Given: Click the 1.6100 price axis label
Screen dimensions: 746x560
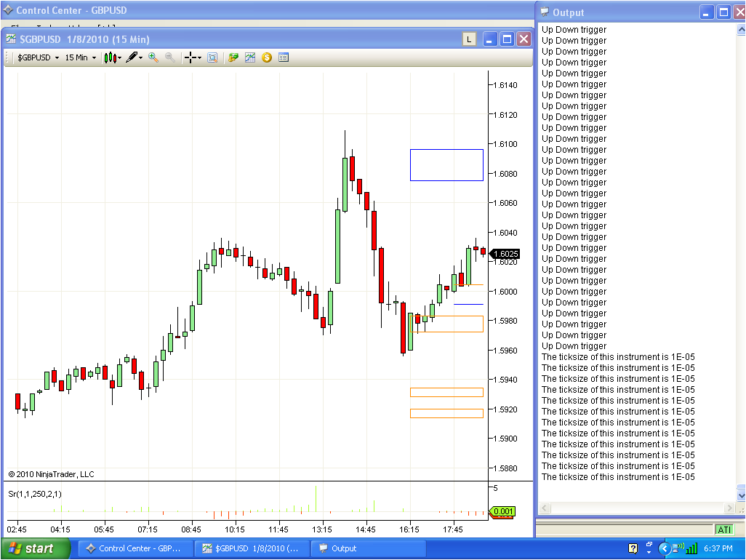Looking at the screenshot, I should [505, 144].
